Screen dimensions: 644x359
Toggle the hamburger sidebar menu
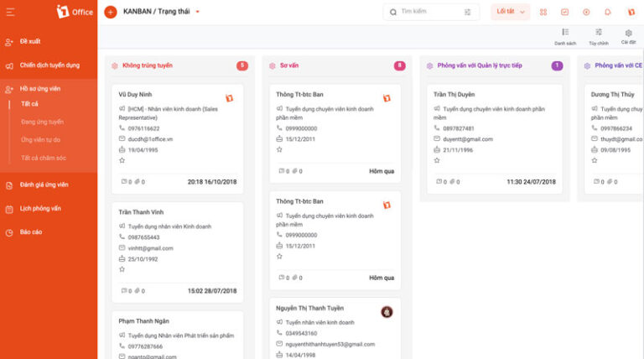click(10, 12)
